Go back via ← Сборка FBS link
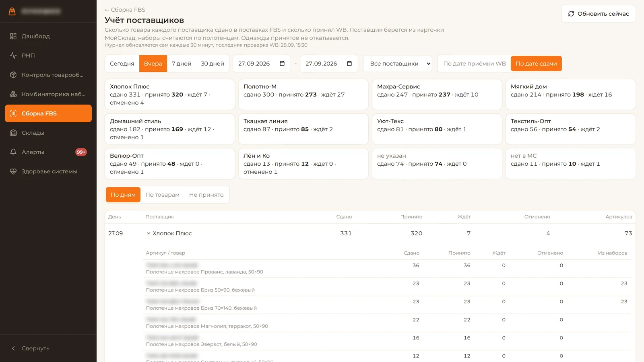The width and height of the screenshot is (644, 362). click(x=125, y=10)
